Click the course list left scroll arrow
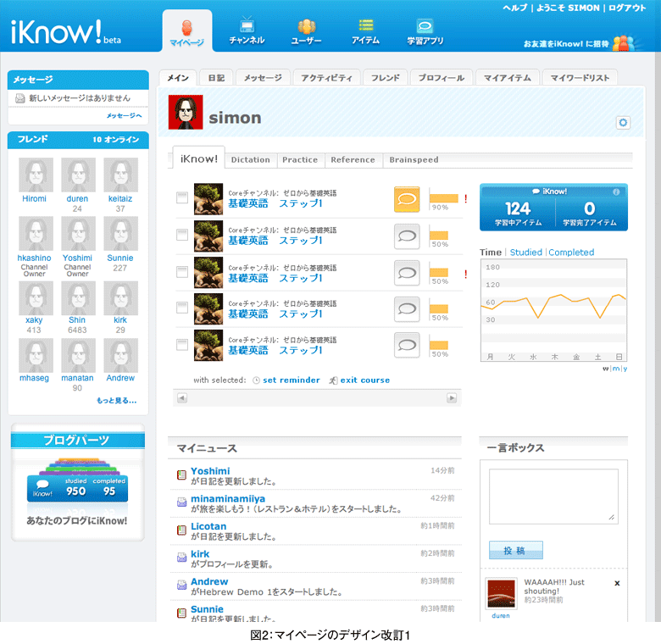 182,398
